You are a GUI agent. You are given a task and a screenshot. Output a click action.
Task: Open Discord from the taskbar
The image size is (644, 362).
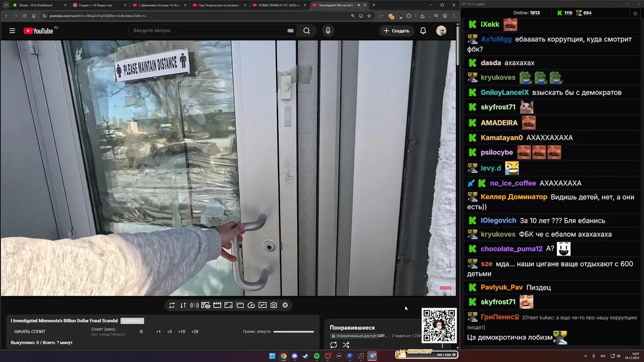coord(294,356)
